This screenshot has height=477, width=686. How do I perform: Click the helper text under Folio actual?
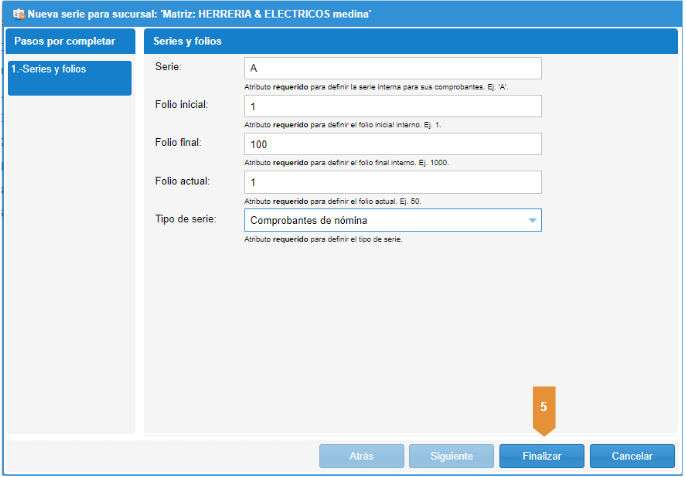tap(332, 201)
